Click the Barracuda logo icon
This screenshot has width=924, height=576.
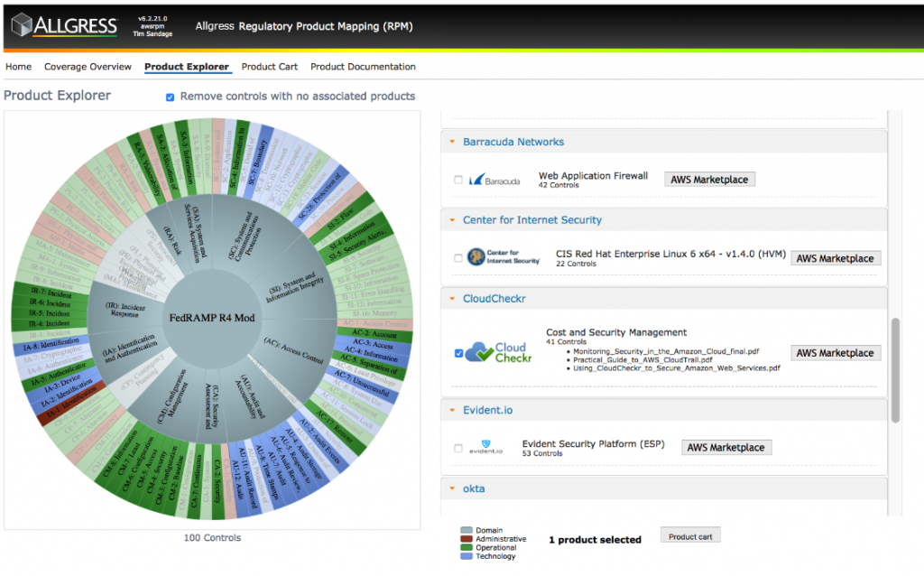(x=494, y=180)
